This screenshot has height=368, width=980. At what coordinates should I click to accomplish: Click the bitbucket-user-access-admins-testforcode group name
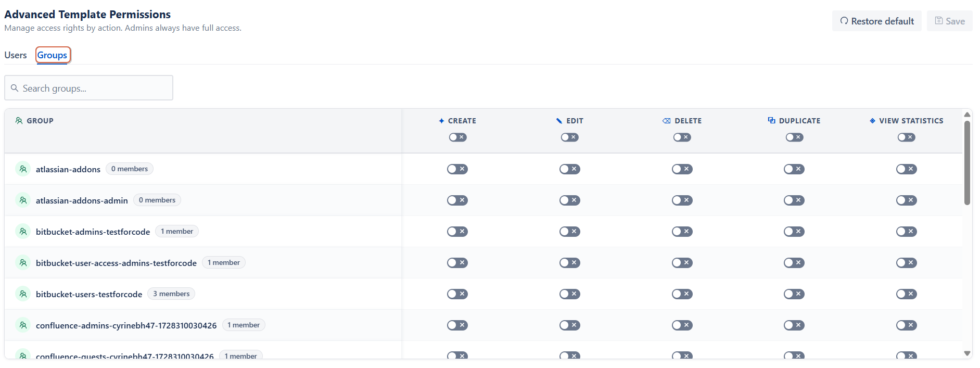point(116,263)
